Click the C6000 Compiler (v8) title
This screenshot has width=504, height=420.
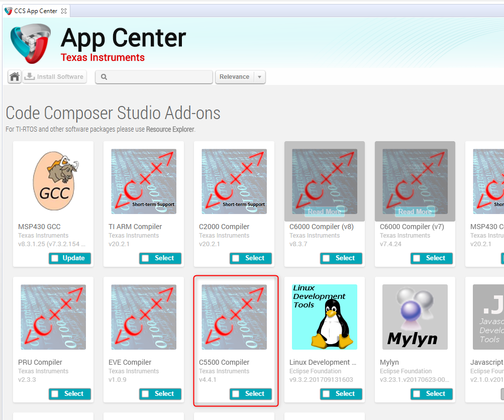click(322, 227)
